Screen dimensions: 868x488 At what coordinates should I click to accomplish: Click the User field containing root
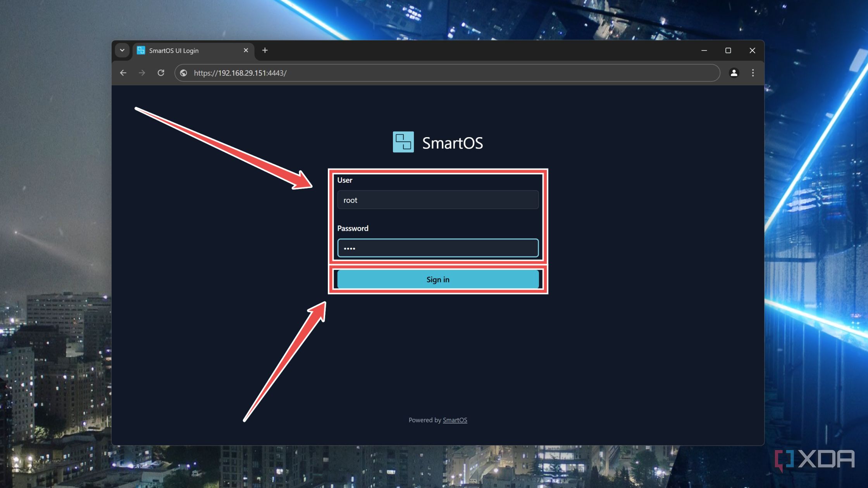(x=437, y=200)
